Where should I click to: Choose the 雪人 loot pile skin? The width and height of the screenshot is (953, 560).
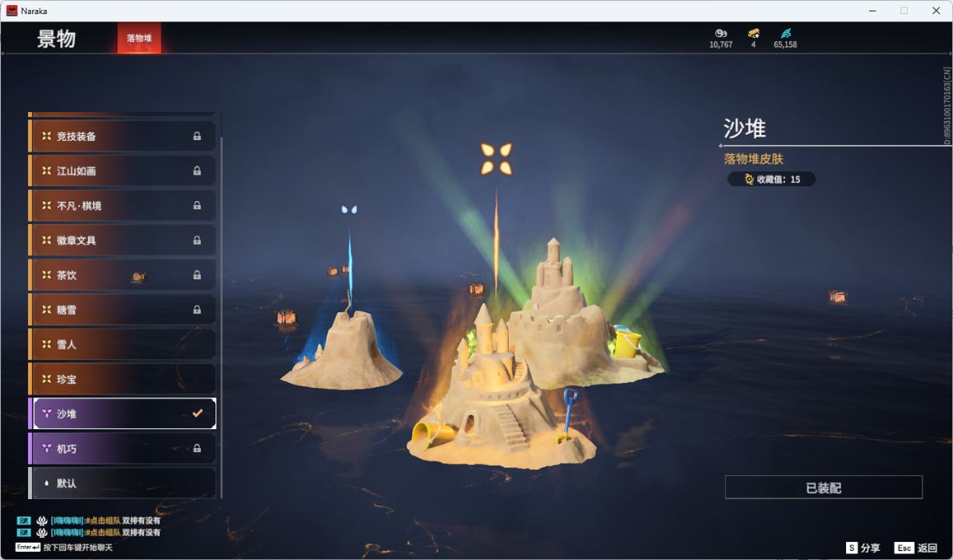coord(122,343)
